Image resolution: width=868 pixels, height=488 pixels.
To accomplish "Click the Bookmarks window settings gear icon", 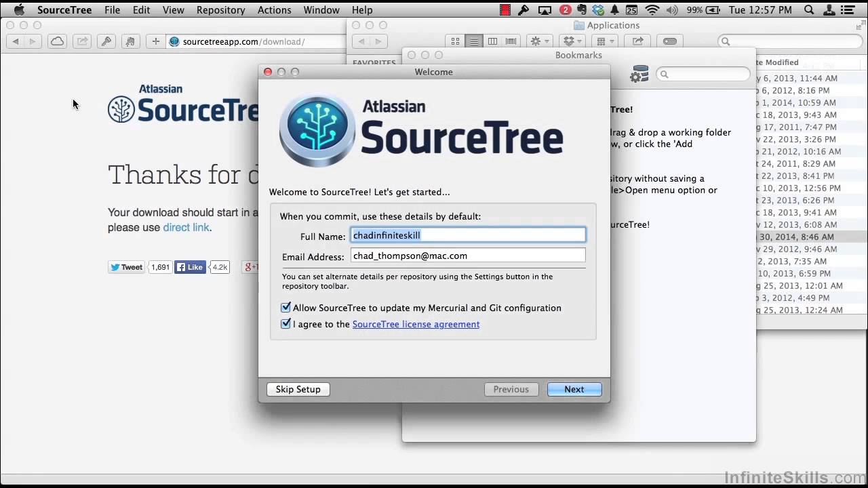I will (639, 75).
